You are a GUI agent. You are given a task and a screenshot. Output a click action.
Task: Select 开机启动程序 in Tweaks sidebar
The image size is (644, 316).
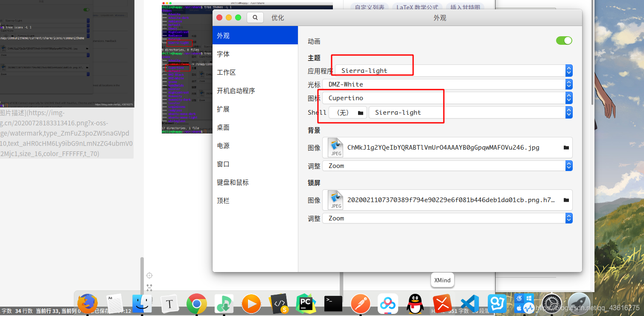point(255,91)
